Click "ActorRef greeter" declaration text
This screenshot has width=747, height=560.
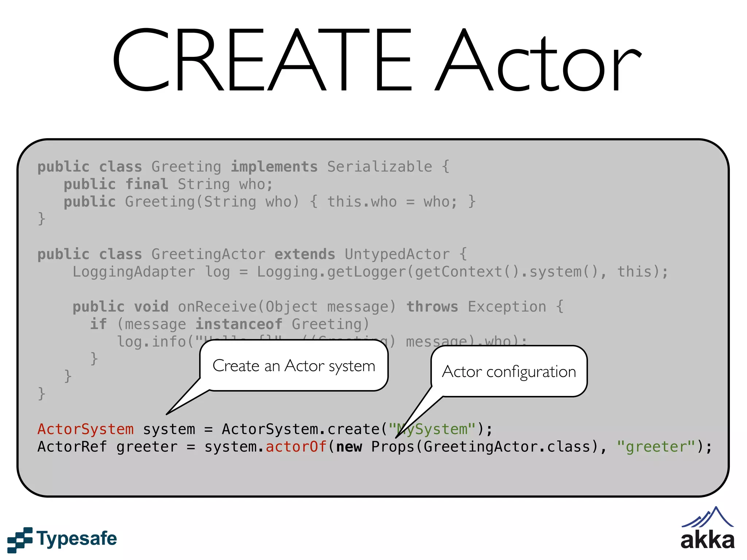coord(107,447)
